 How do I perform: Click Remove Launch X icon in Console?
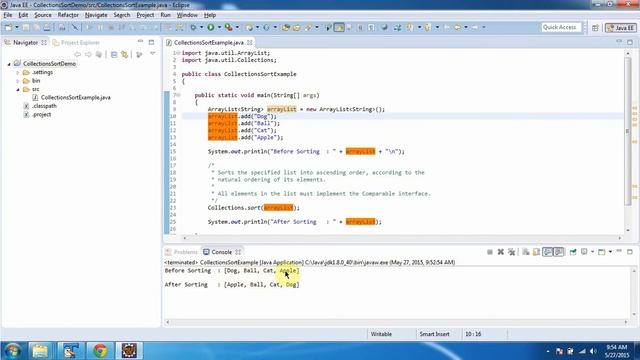coord(501,252)
